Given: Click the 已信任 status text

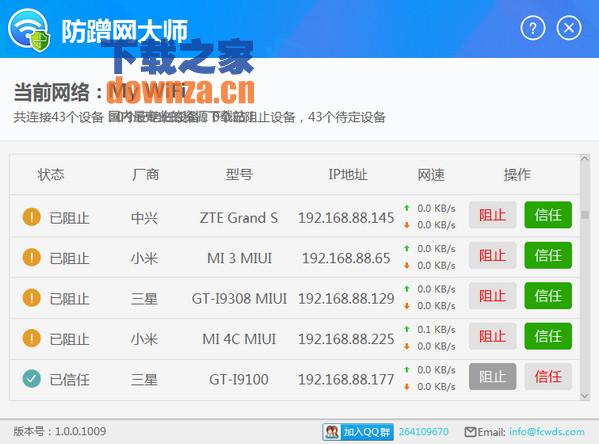Looking at the screenshot, I should coord(70,380).
